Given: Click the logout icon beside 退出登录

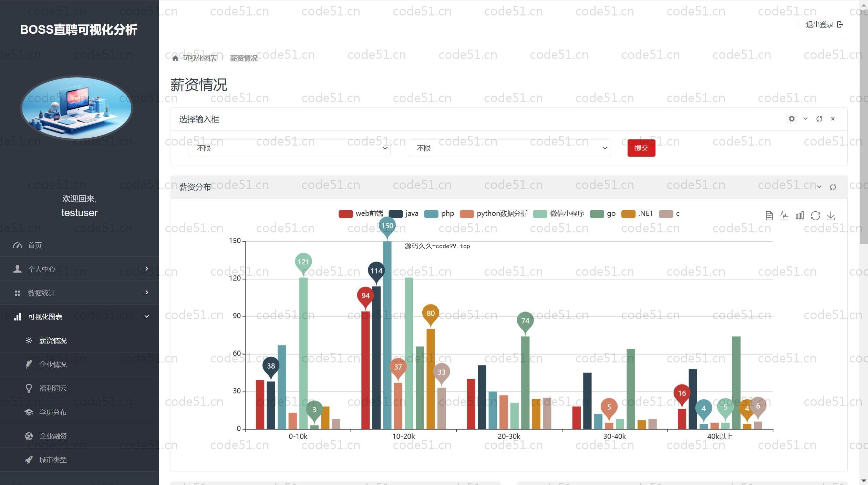Looking at the screenshot, I should pos(840,24).
